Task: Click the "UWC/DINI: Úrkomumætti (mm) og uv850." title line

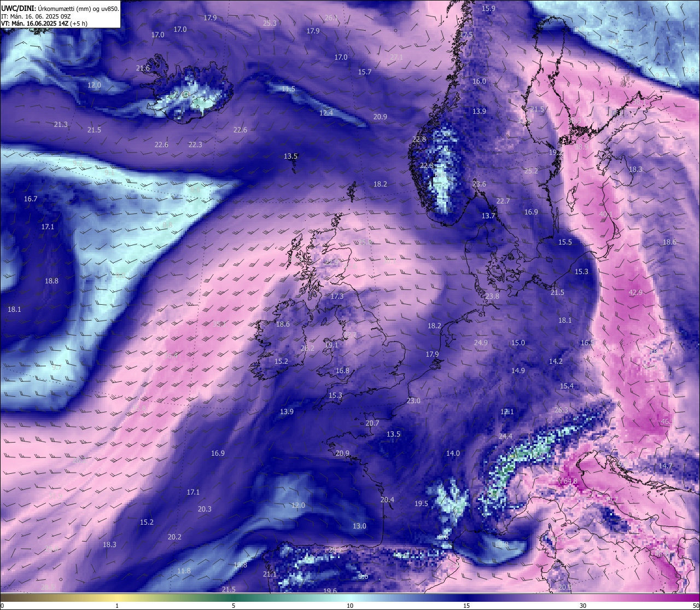Action: (x=60, y=8)
